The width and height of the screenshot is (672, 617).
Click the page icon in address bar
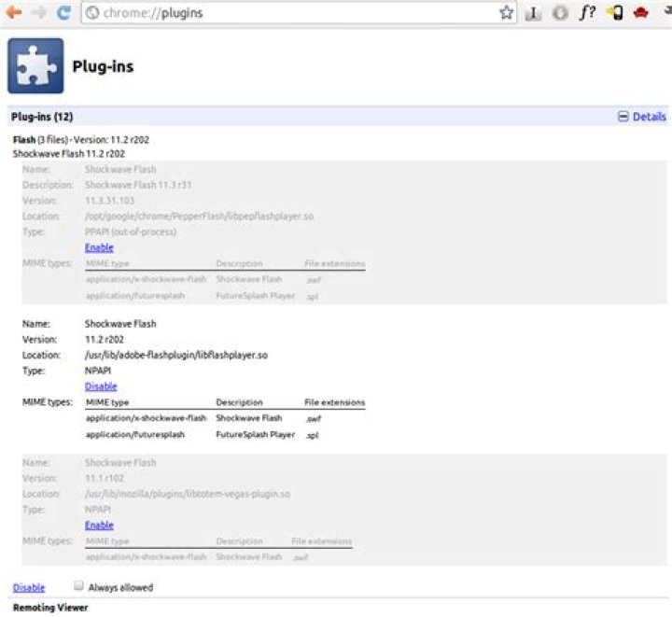click(x=92, y=13)
